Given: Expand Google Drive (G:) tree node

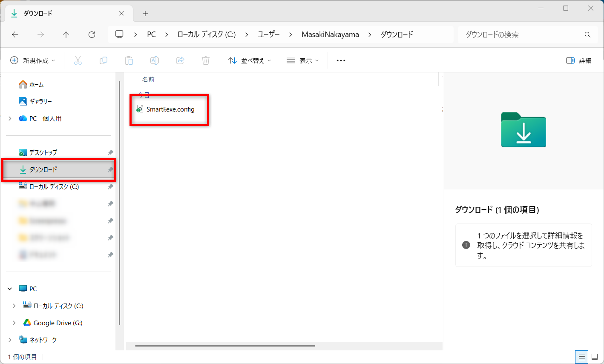Looking at the screenshot, I should click(14, 323).
